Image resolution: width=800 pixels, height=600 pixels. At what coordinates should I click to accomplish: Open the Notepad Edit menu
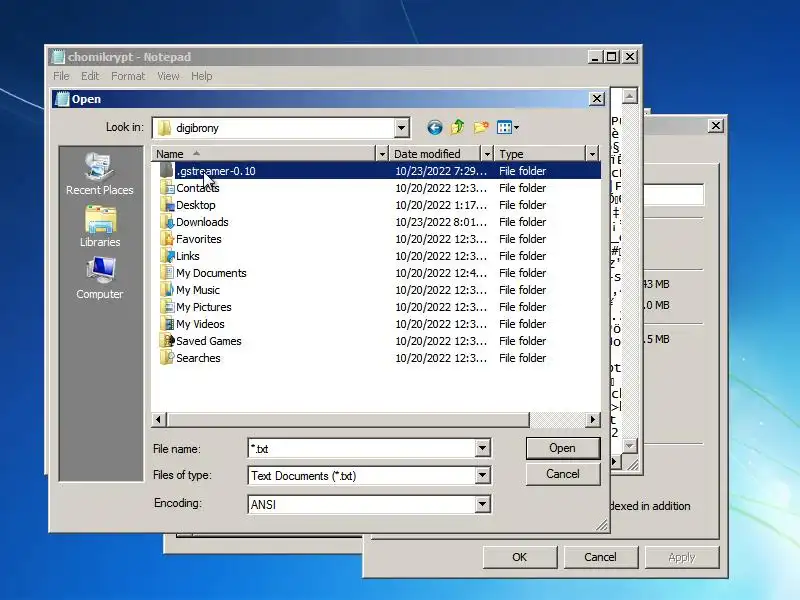point(90,76)
